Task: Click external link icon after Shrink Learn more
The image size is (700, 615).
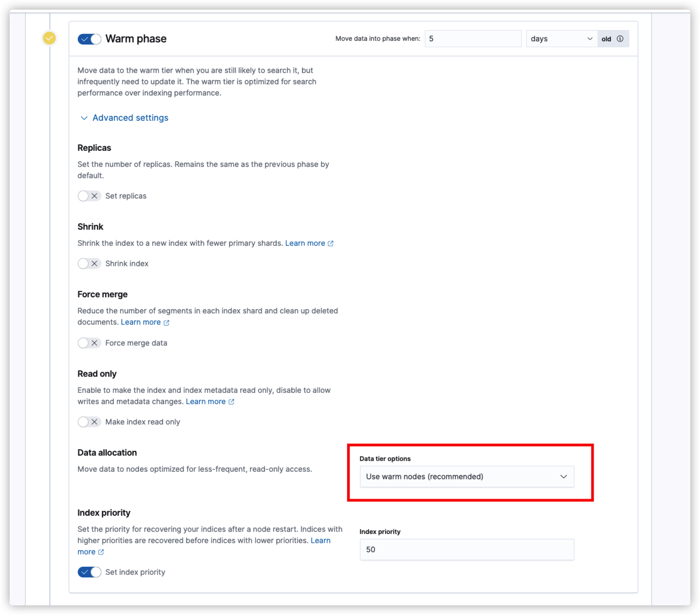Action: click(330, 243)
